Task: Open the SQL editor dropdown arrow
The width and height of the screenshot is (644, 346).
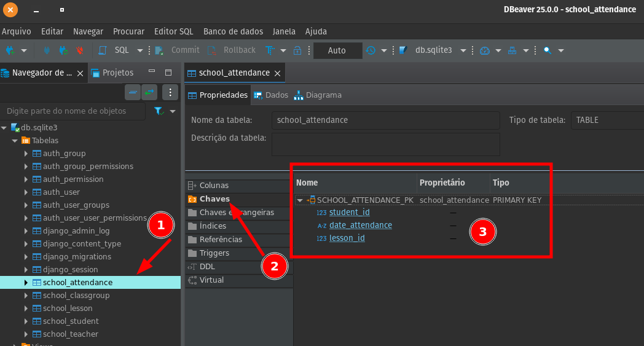Action: pos(139,50)
